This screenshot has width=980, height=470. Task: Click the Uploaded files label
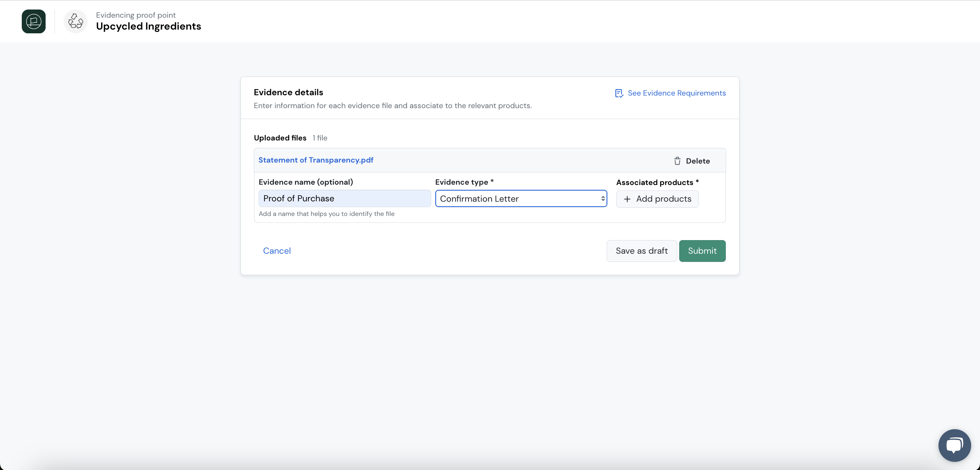pos(280,138)
